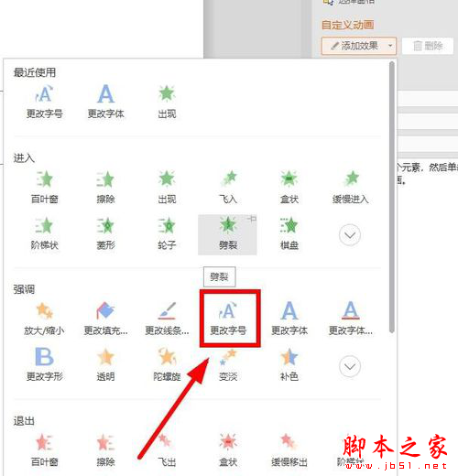The image size is (458, 476).
Task: Select 更改字号 effect in 强调 section
Action: tap(228, 318)
